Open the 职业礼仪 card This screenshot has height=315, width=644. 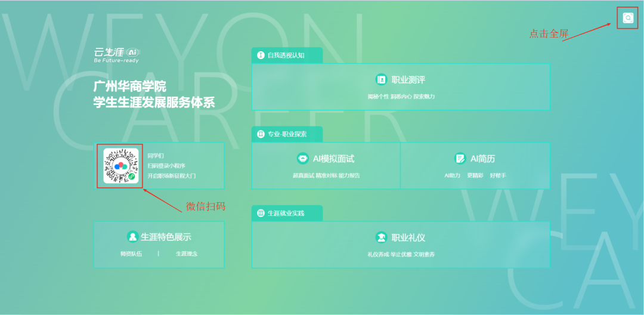[x=401, y=245]
